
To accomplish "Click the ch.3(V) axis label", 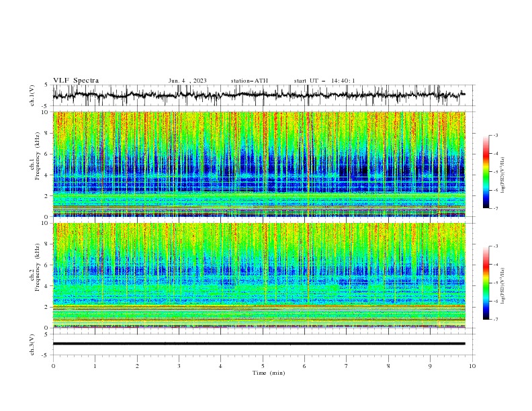I will point(32,345).
